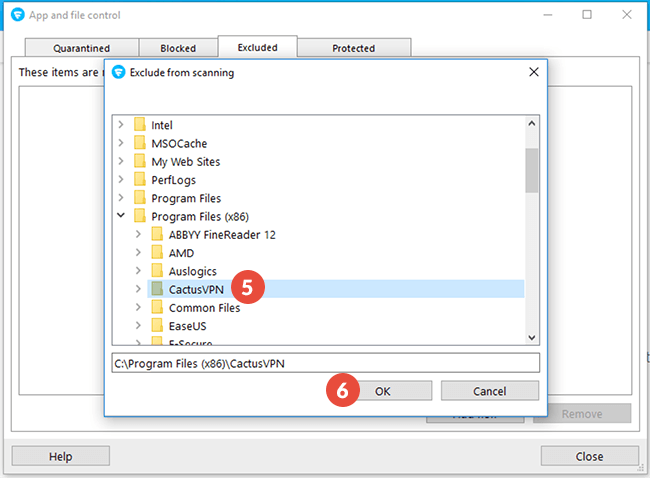Click the greyed Remove button
The image size is (650, 478).
pos(582,413)
